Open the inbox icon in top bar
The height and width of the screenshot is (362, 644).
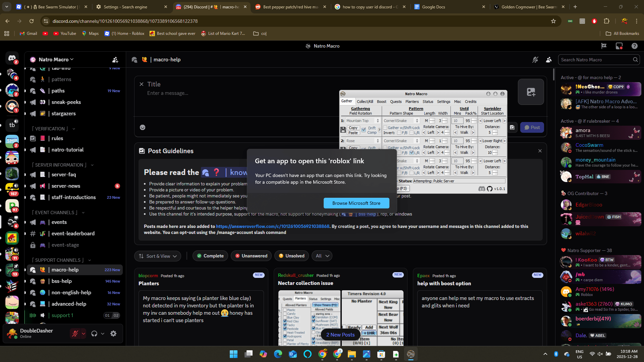click(619, 46)
